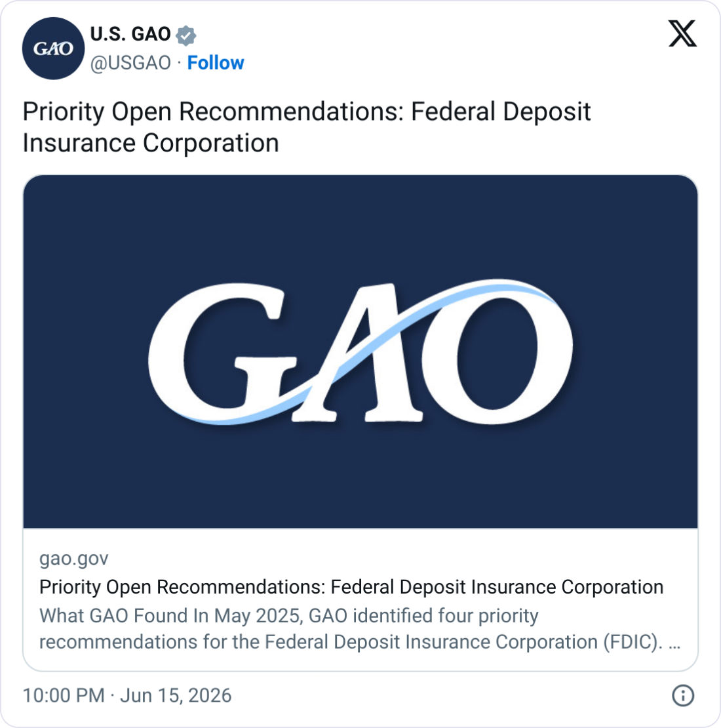
Task: Select the 'Jun 15, 2026' date text
Action: click(x=176, y=695)
